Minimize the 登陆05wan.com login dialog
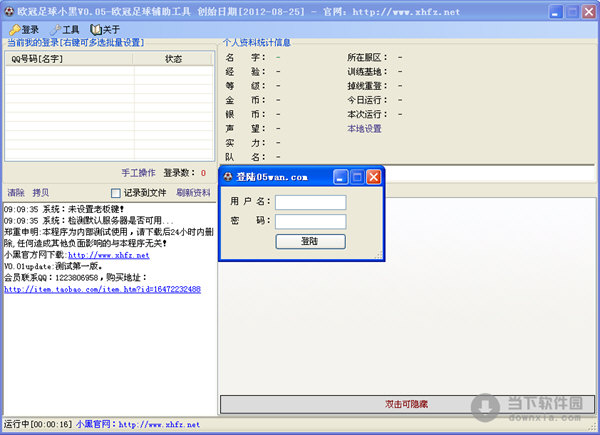Image resolution: width=600 pixels, height=435 pixels. point(339,177)
